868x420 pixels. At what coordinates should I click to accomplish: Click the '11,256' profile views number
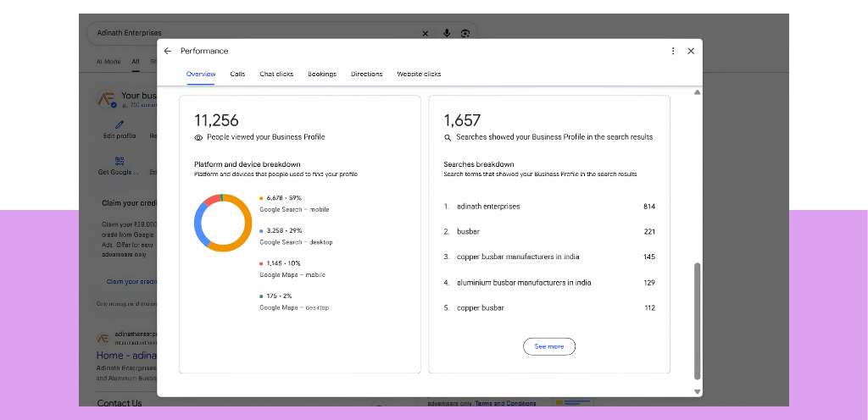[216, 120]
